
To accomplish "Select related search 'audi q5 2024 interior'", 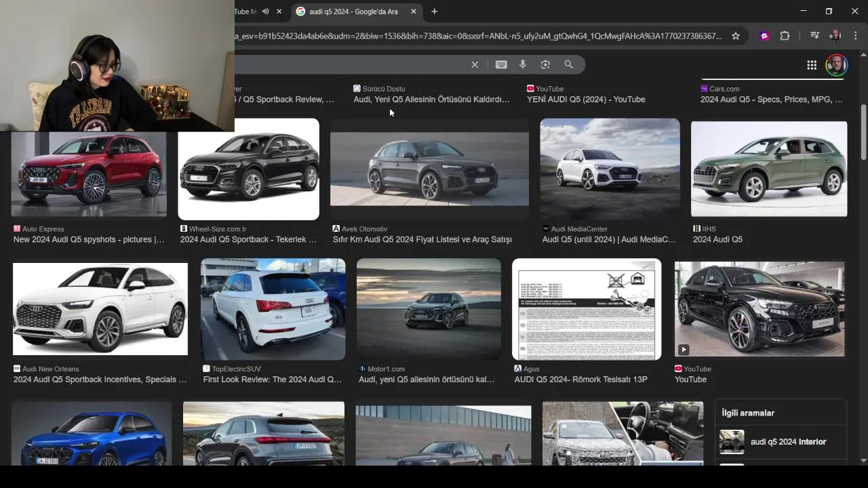I will (x=781, y=442).
